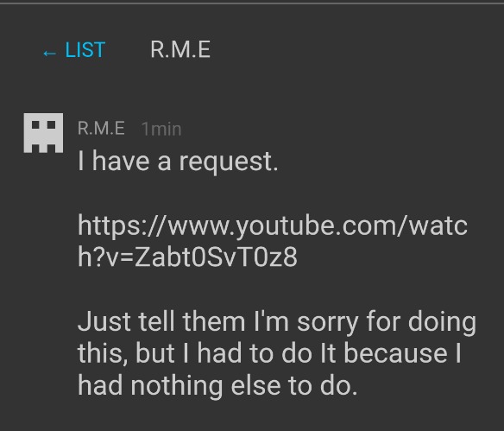The width and height of the screenshot is (504, 431).
Task: Click the word "sorry" in the message
Action: click(x=328, y=323)
